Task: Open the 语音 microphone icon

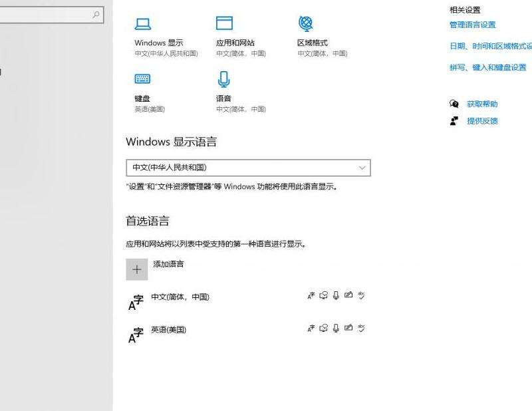Action: coord(223,79)
